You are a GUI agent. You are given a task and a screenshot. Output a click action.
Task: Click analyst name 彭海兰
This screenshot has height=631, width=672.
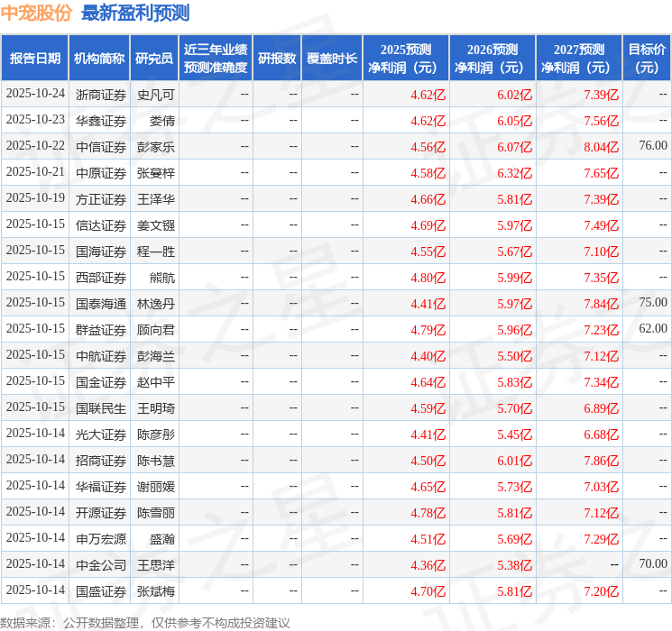click(x=156, y=356)
